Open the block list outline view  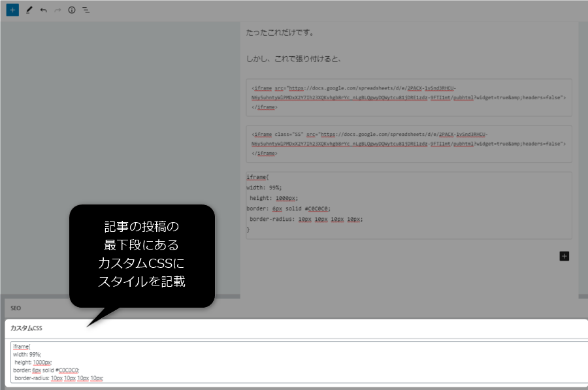click(x=86, y=10)
